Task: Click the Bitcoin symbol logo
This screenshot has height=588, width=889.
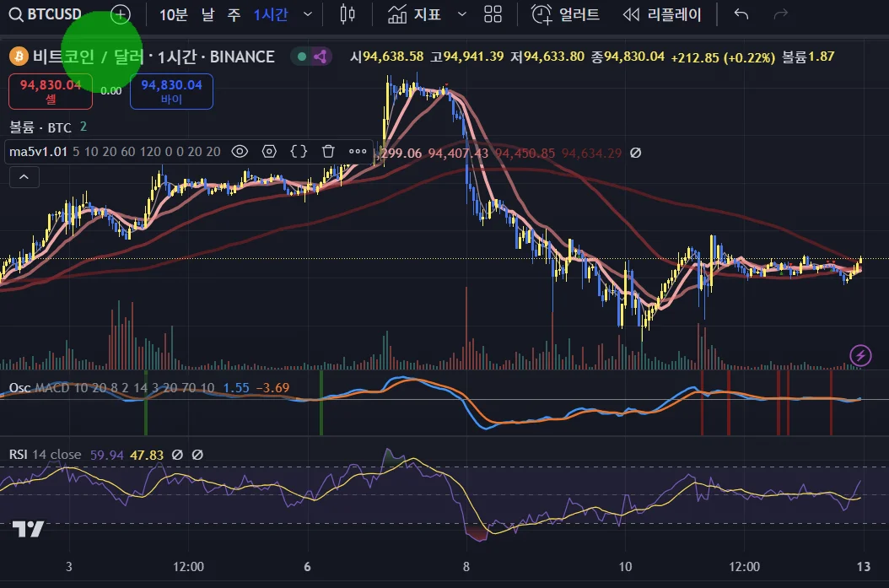Action: tap(19, 57)
